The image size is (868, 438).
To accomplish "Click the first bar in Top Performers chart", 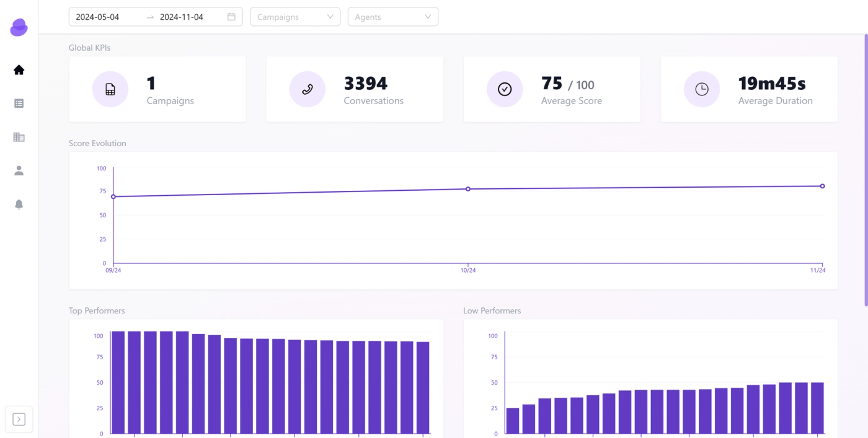I will [118, 382].
